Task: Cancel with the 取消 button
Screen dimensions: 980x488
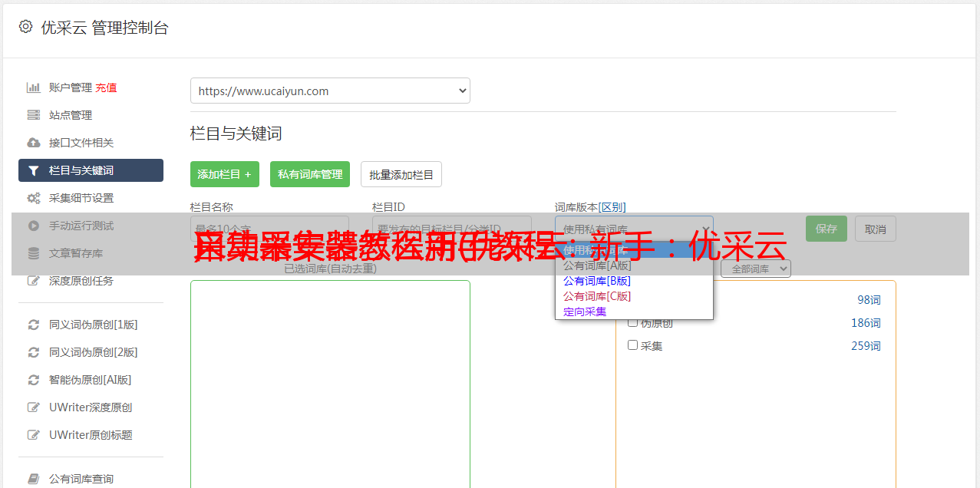Action: click(x=876, y=229)
